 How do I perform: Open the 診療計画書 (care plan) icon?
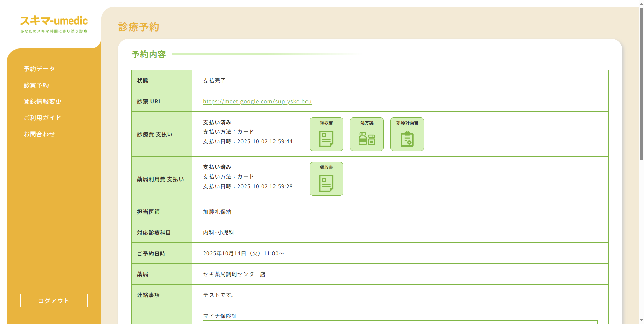click(x=407, y=134)
